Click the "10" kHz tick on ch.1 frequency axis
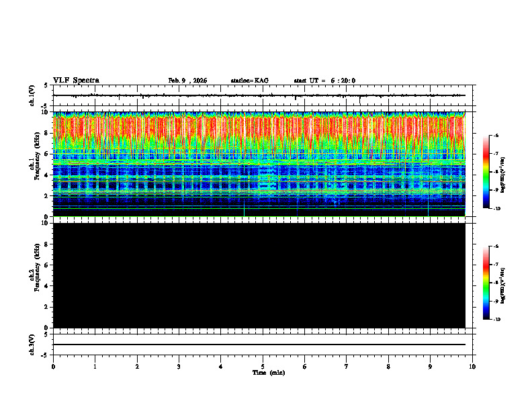The image size is (532, 411). coord(46,112)
